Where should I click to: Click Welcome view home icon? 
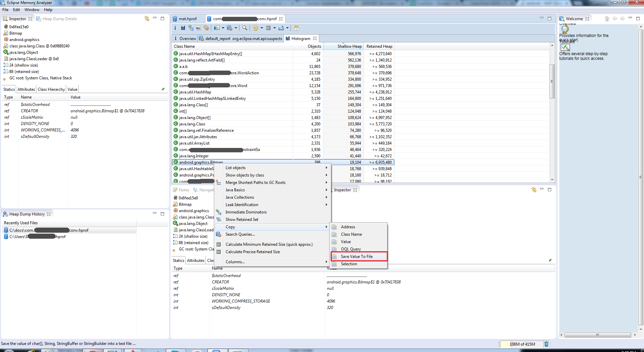pos(607,19)
